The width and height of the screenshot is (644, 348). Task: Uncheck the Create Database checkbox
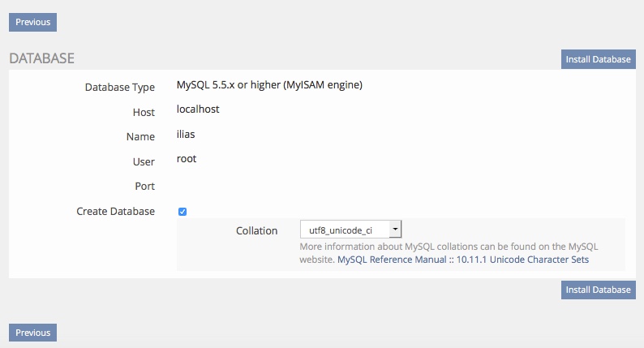tap(182, 212)
